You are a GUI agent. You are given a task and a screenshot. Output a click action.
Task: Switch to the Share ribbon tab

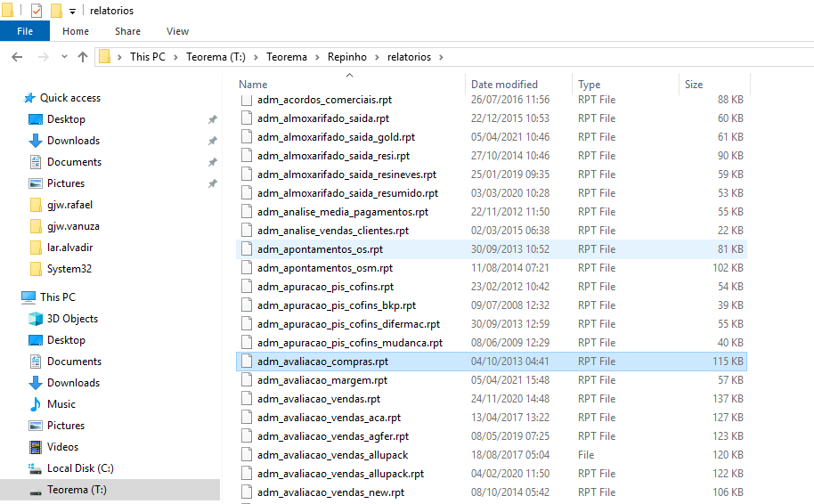(127, 31)
